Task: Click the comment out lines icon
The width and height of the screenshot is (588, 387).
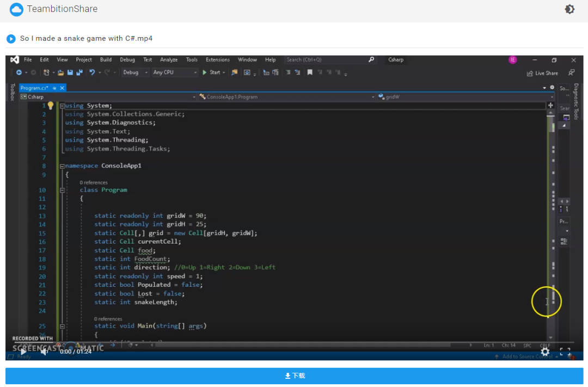Action: coord(288,72)
